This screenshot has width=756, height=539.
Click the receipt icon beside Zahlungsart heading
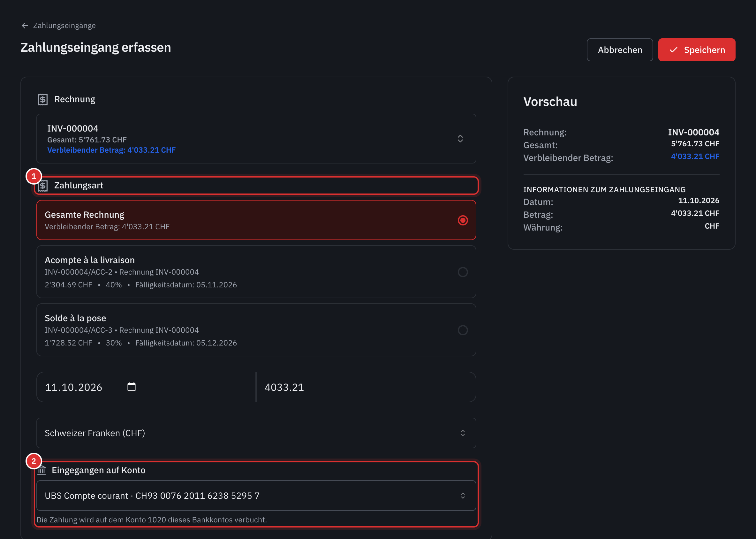43,186
